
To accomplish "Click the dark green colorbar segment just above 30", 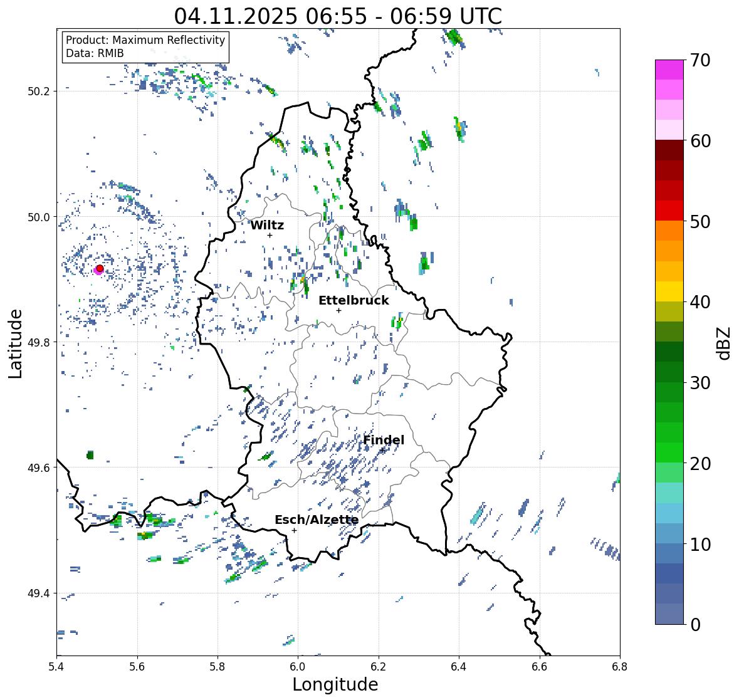I will [x=669, y=372].
